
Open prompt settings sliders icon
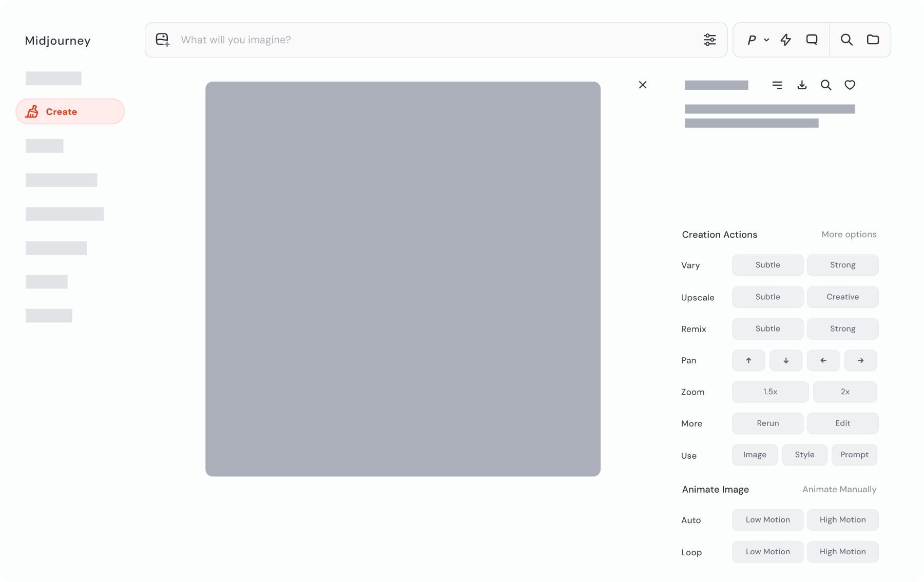click(x=709, y=40)
